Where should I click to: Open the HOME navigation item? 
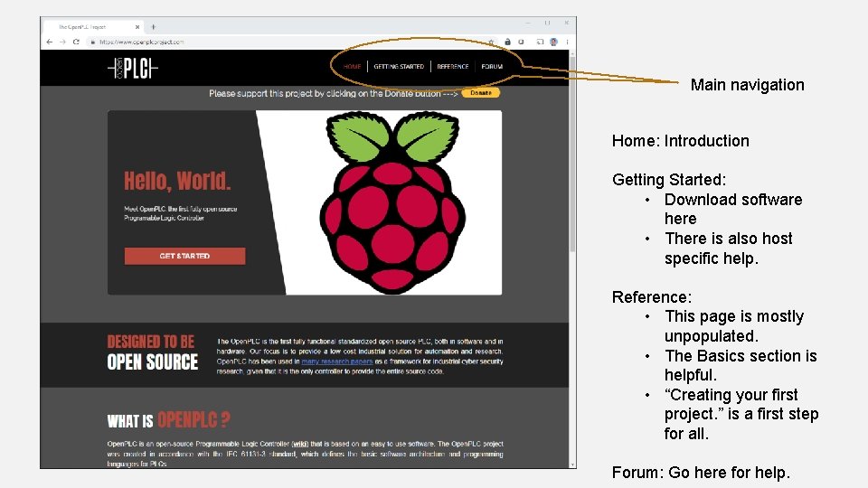352,66
